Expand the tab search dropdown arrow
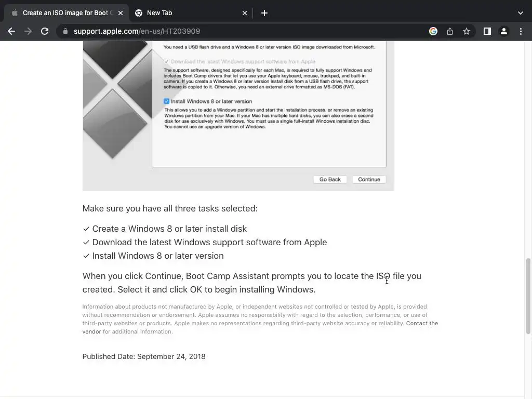The width and height of the screenshot is (532, 399). point(521,13)
